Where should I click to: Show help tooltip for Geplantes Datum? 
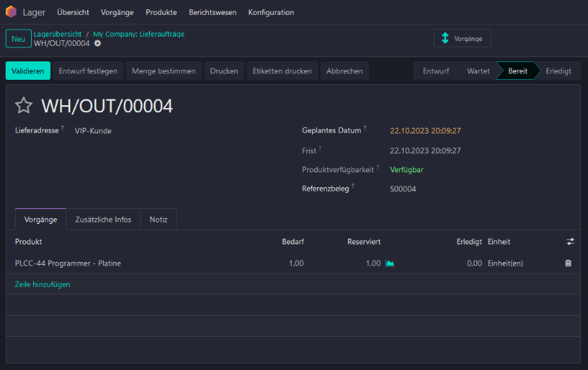pos(365,128)
